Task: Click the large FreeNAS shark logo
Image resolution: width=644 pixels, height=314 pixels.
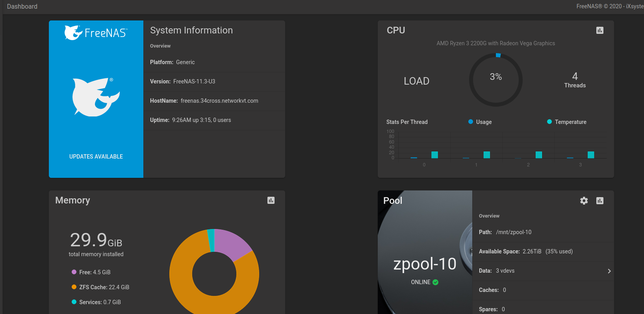Action: coord(96,97)
